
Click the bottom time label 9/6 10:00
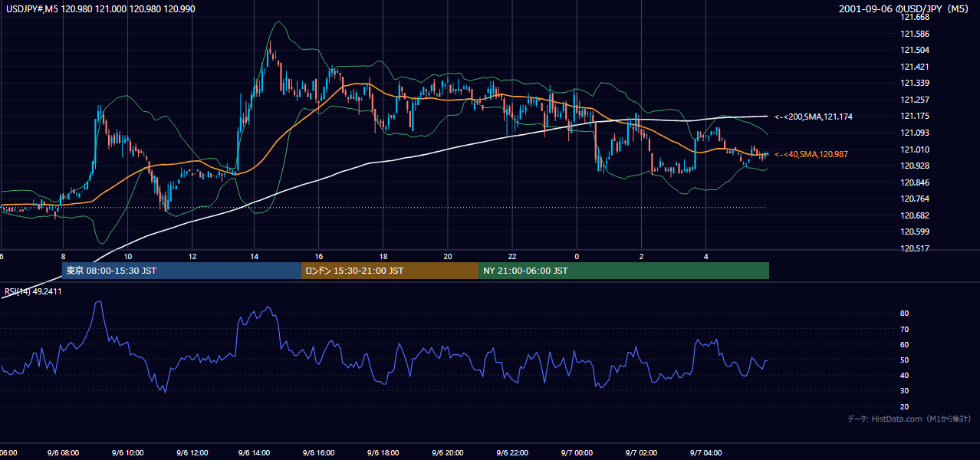click(x=128, y=453)
